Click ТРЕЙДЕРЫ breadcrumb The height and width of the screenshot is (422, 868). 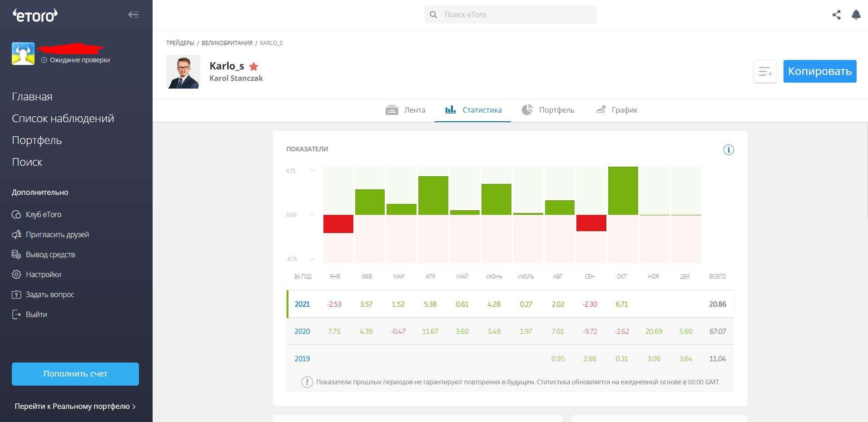click(x=180, y=43)
